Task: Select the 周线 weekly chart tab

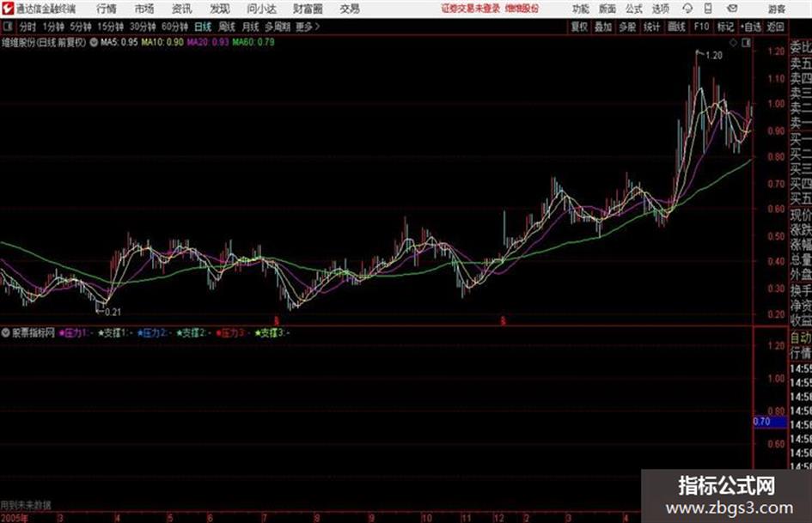Action: pos(226,27)
